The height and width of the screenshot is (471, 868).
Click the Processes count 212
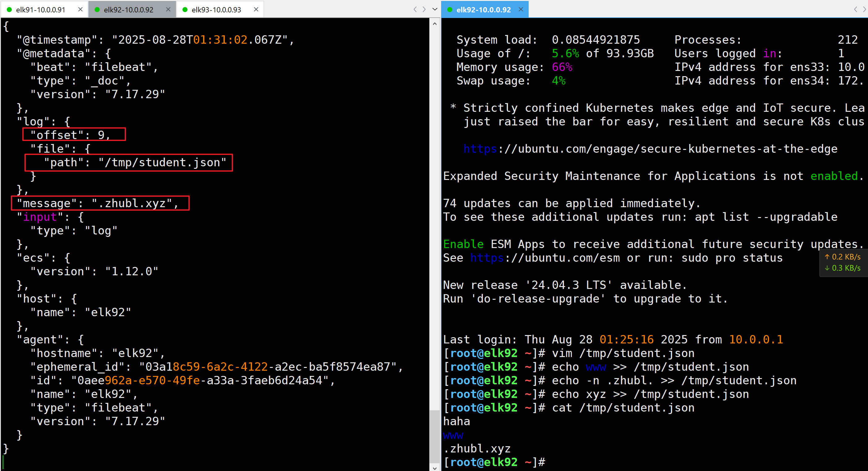848,40
